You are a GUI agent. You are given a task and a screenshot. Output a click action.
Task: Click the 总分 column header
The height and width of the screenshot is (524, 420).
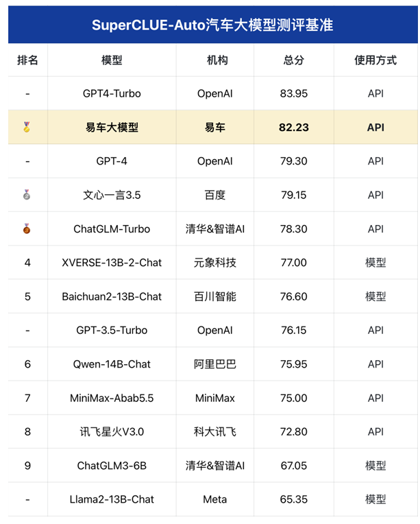point(294,60)
